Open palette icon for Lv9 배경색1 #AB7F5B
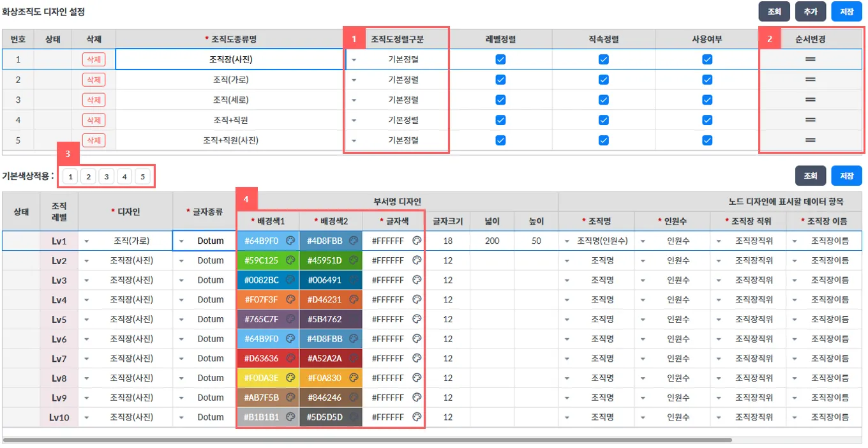 point(290,398)
